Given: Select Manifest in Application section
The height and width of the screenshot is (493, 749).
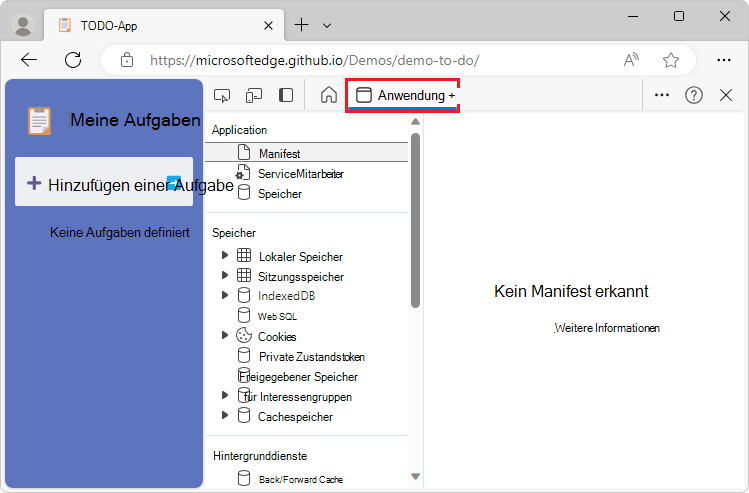Looking at the screenshot, I should [307, 153].
